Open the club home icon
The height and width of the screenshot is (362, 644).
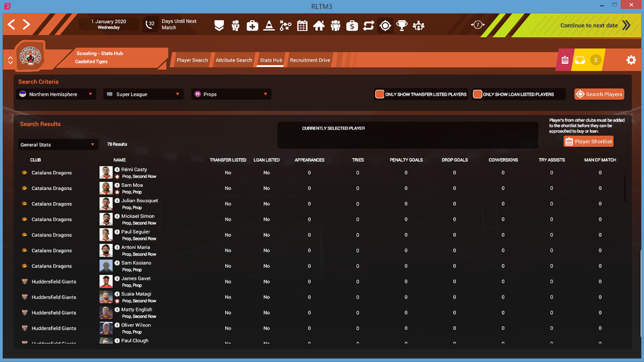319,26
